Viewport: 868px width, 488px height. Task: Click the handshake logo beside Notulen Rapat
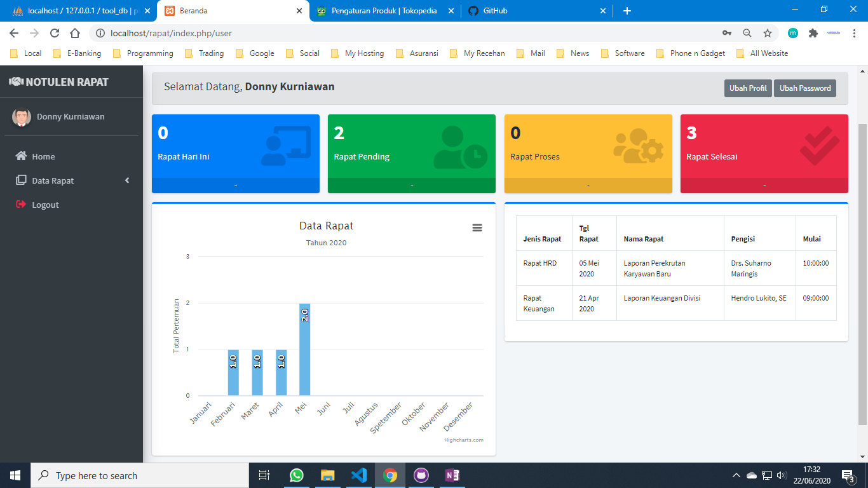(x=16, y=82)
